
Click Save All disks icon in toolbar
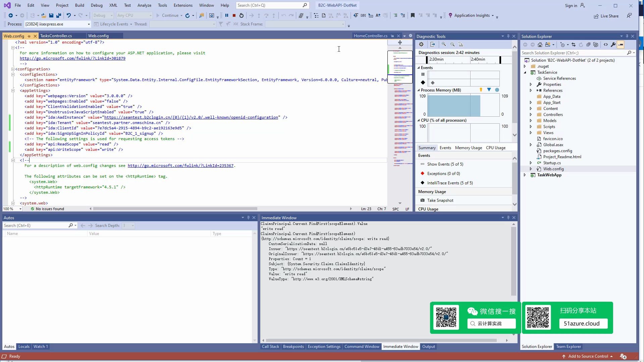click(x=59, y=15)
